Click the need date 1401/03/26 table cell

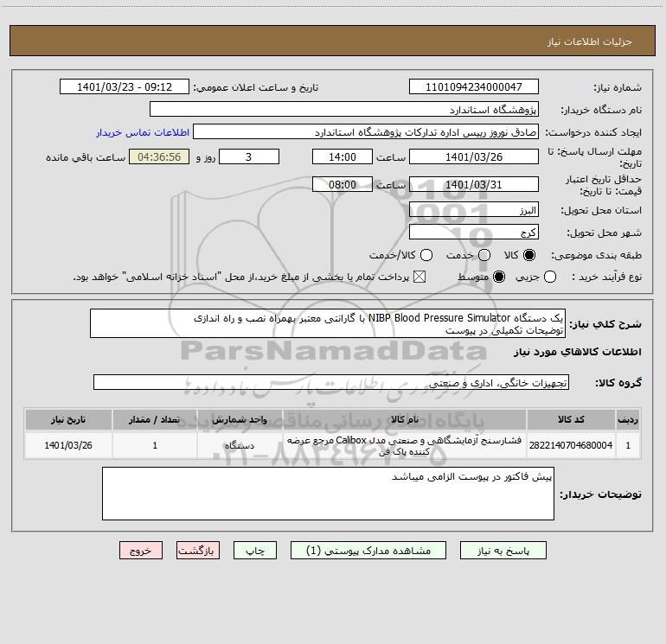68,445
